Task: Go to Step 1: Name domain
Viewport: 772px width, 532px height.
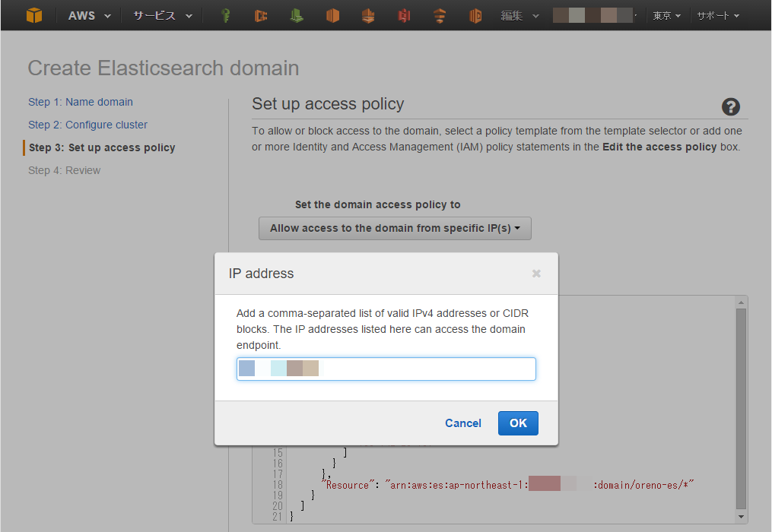Action: 81,102
